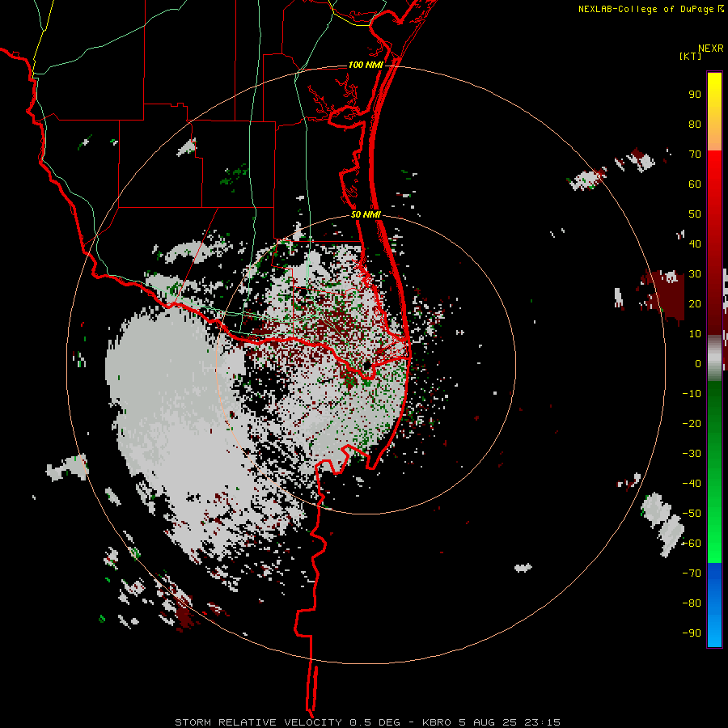Image resolution: width=728 pixels, height=728 pixels.
Task: Click the 70 value on velocity scale
Action: [695, 154]
